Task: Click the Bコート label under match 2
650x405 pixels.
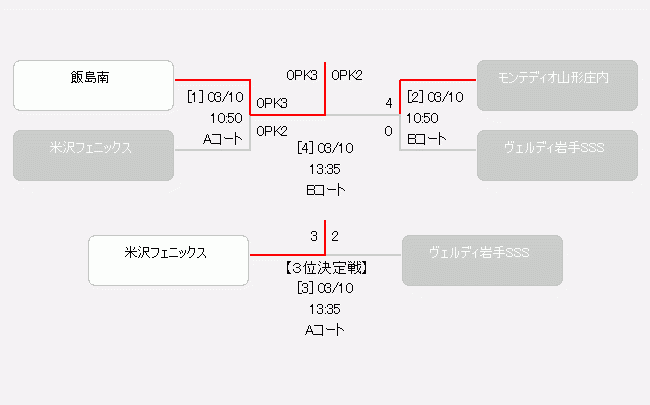Action: coord(427,139)
